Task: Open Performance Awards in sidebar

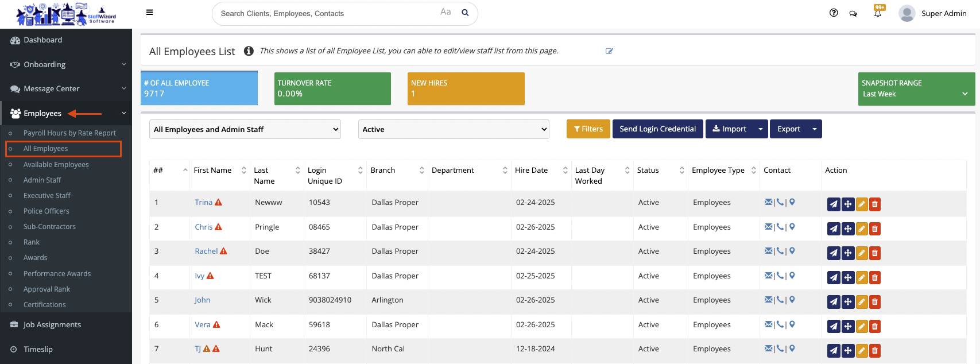Action: (57, 274)
